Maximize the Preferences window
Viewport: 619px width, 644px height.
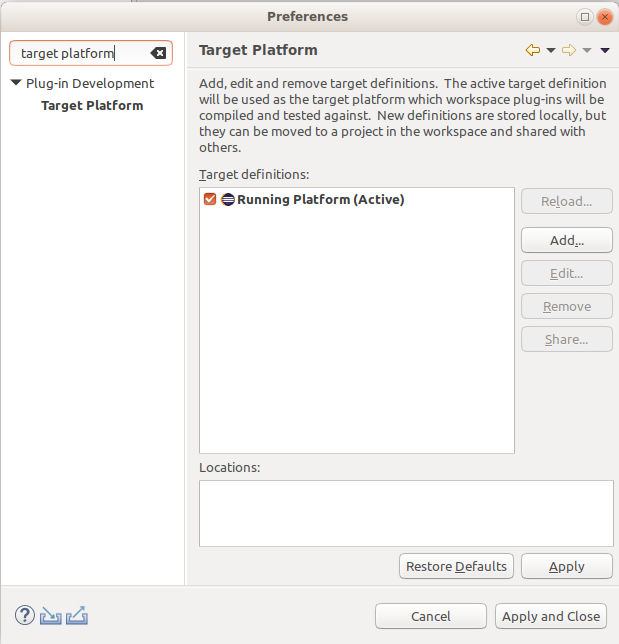click(585, 17)
